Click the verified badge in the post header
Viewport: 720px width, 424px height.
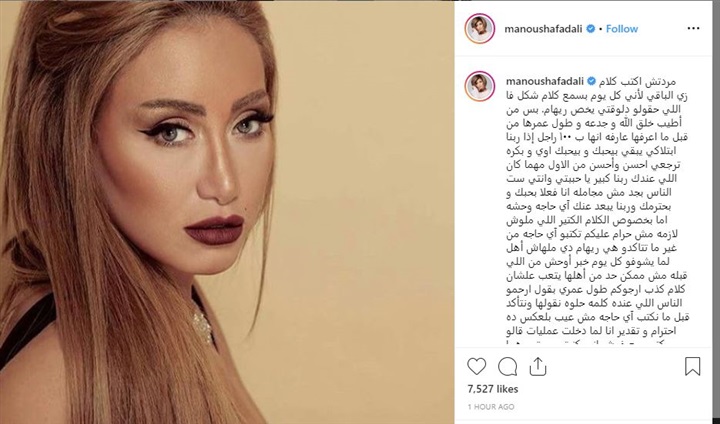[591, 28]
